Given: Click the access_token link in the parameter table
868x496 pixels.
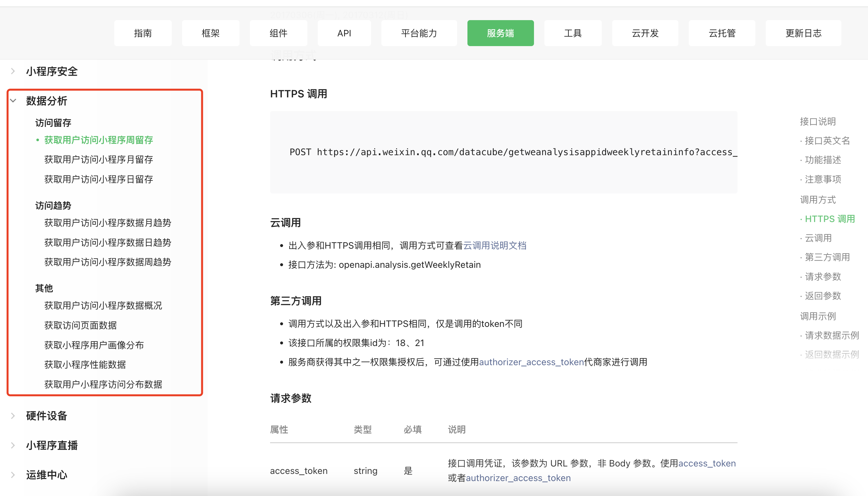Looking at the screenshot, I should pos(707,463).
